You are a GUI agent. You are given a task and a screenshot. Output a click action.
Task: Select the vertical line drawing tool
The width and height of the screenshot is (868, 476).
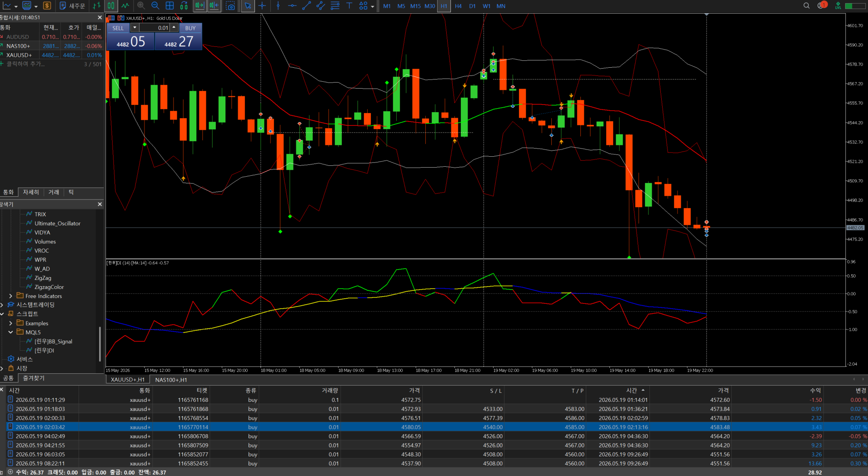(278, 6)
